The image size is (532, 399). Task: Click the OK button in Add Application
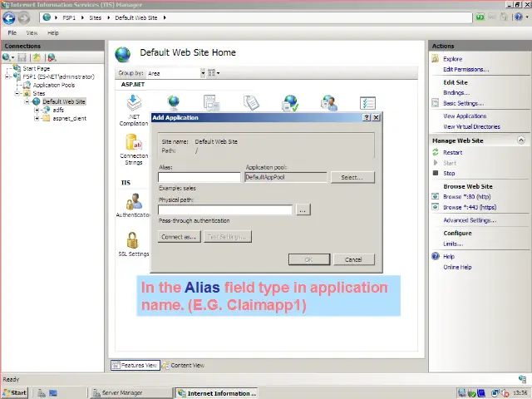click(x=309, y=259)
